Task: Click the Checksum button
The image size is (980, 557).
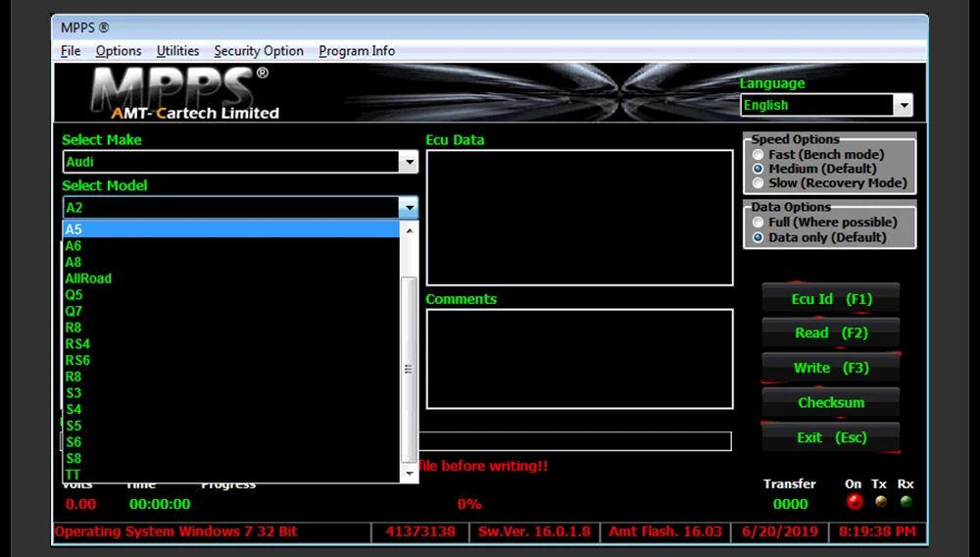Action: coord(831,403)
